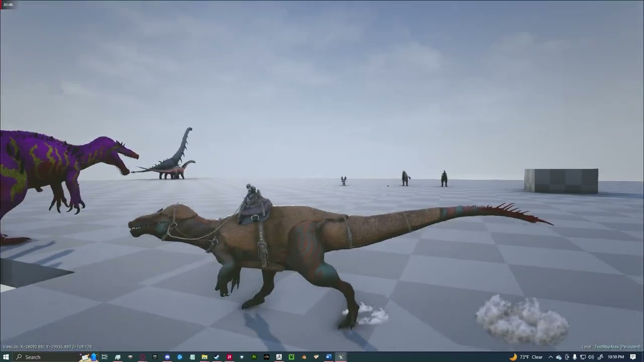The image size is (644, 362).
Task: Open the red circle app taskbar icon
Action: coord(142,357)
